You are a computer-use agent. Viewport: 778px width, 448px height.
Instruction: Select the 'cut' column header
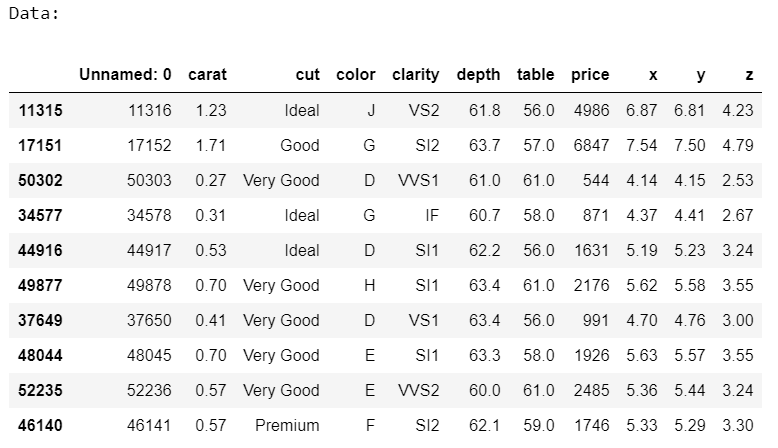(308, 75)
